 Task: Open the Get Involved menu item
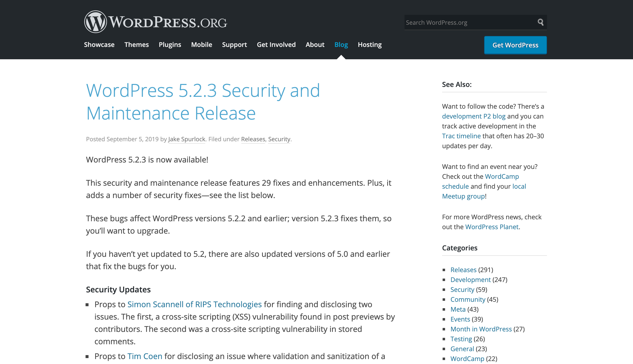276,44
